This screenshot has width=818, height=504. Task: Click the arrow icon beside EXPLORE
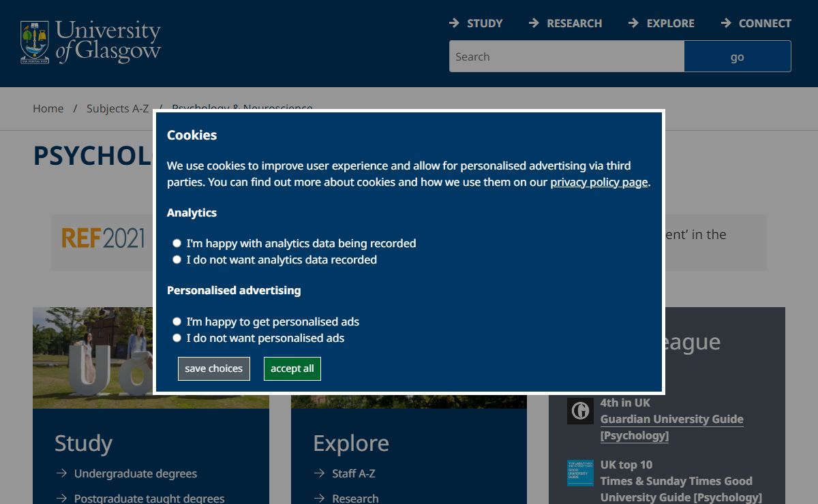[x=634, y=23]
